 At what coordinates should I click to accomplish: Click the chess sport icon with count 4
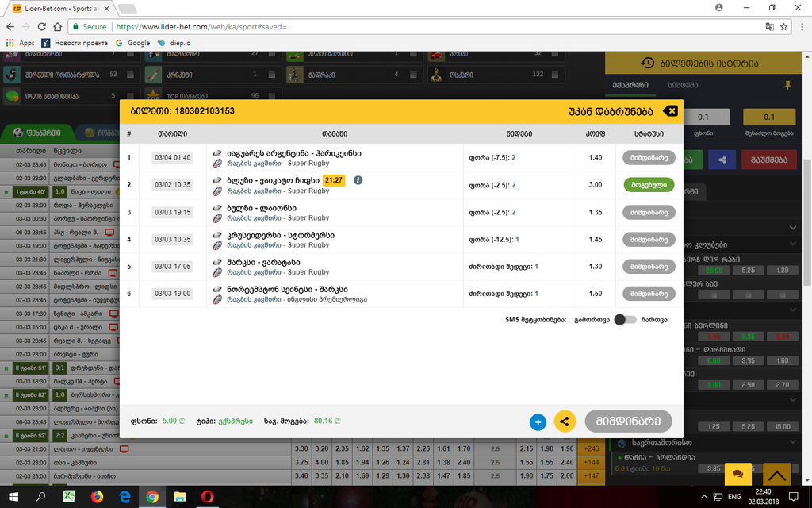pos(295,75)
